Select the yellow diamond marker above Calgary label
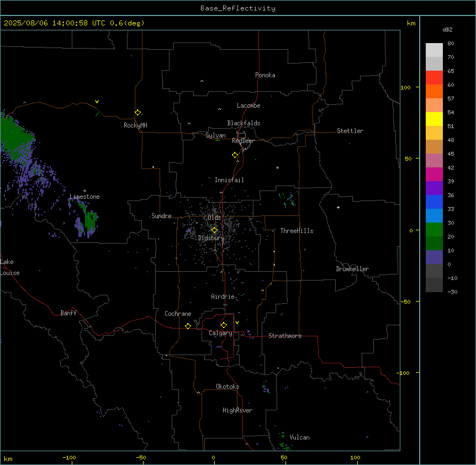476x465 pixels. [224, 325]
